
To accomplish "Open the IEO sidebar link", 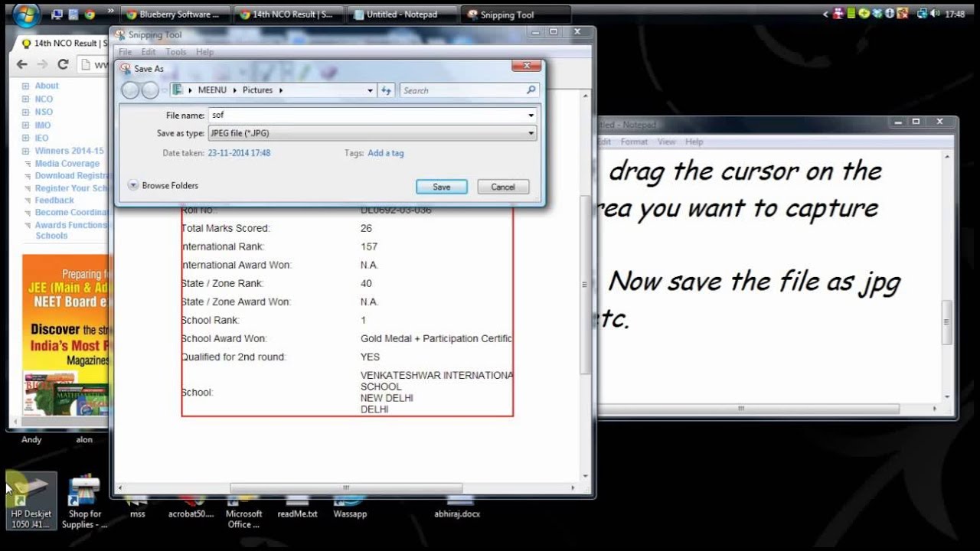I will click(x=41, y=139).
